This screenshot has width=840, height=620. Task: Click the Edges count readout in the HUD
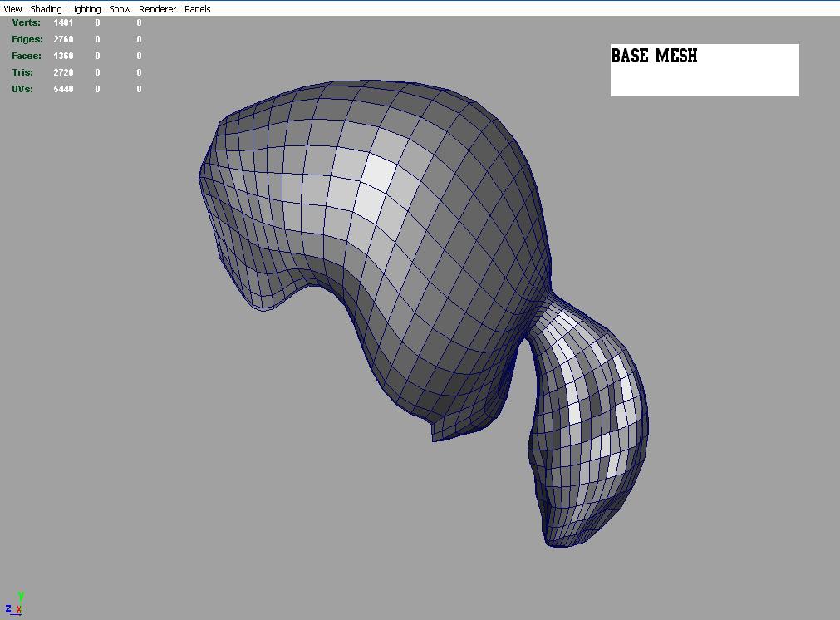pos(63,39)
